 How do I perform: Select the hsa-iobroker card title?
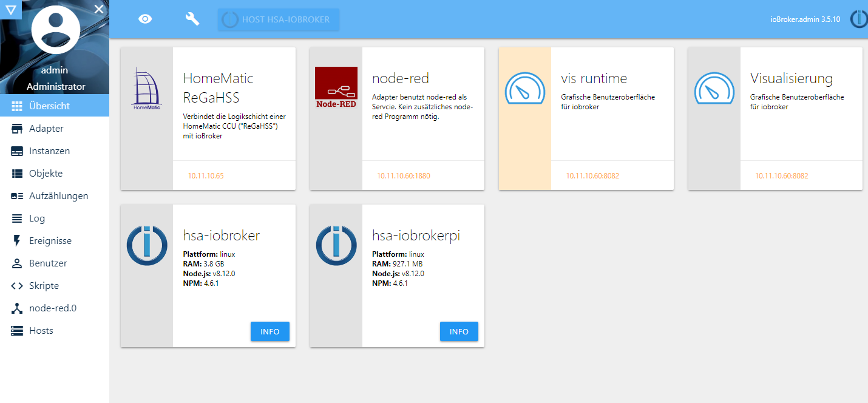click(222, 235)
